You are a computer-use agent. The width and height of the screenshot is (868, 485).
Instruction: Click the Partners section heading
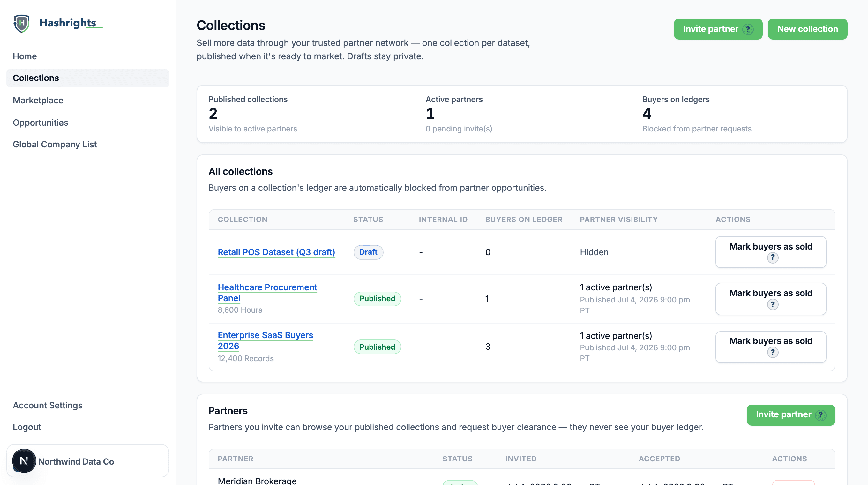(x=228, y=411)
